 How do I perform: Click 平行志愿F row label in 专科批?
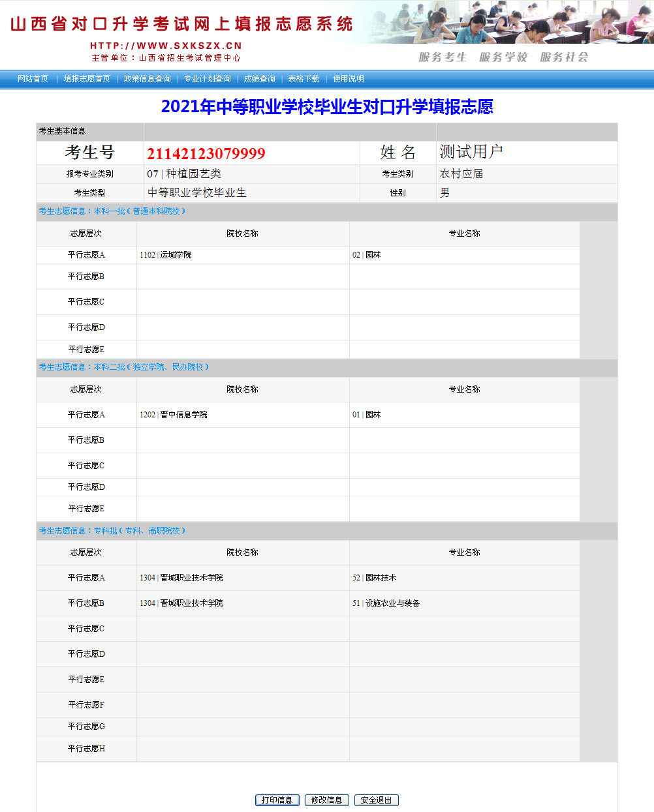pyautogui.click(x=87, y=705)
